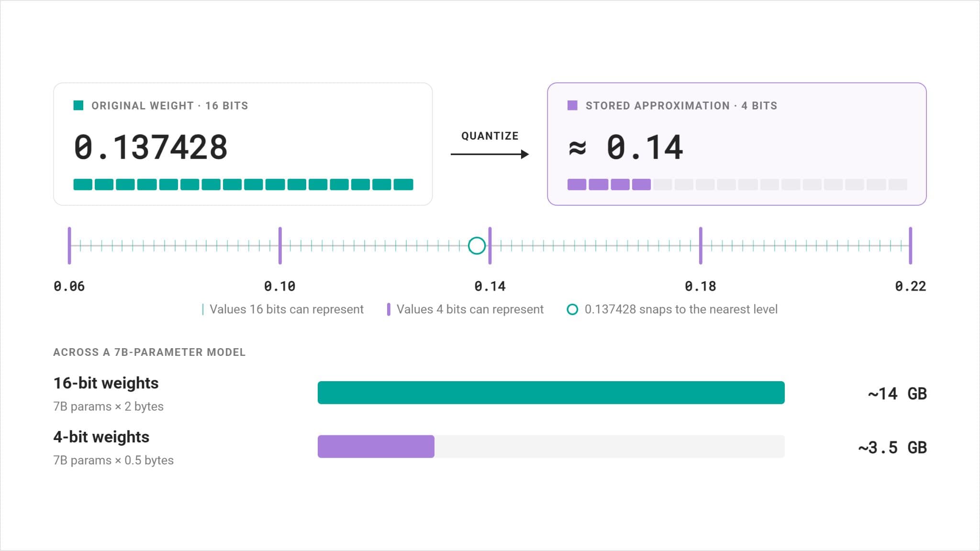
Task: Click the axis label 0.06
Action: (69, 287)
